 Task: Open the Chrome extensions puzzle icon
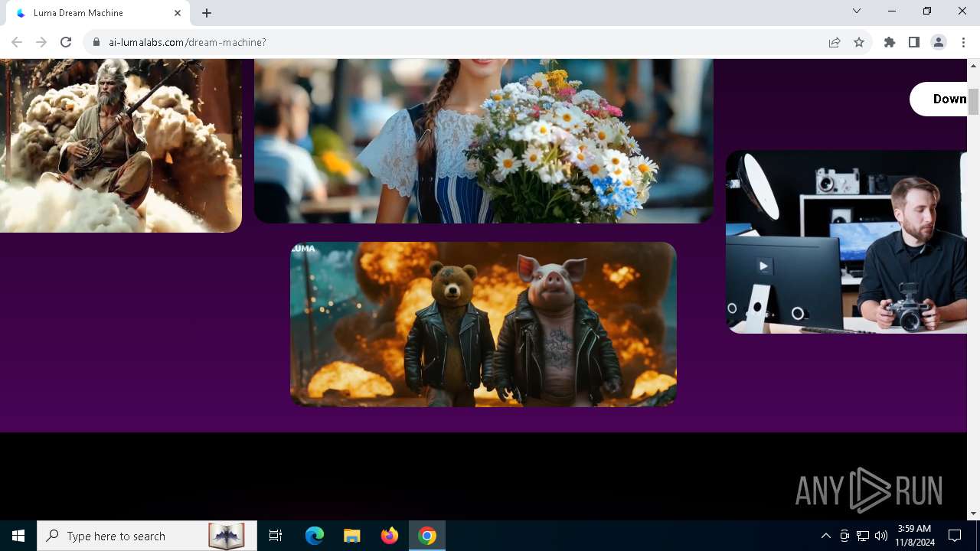click(x=890, y=42)
